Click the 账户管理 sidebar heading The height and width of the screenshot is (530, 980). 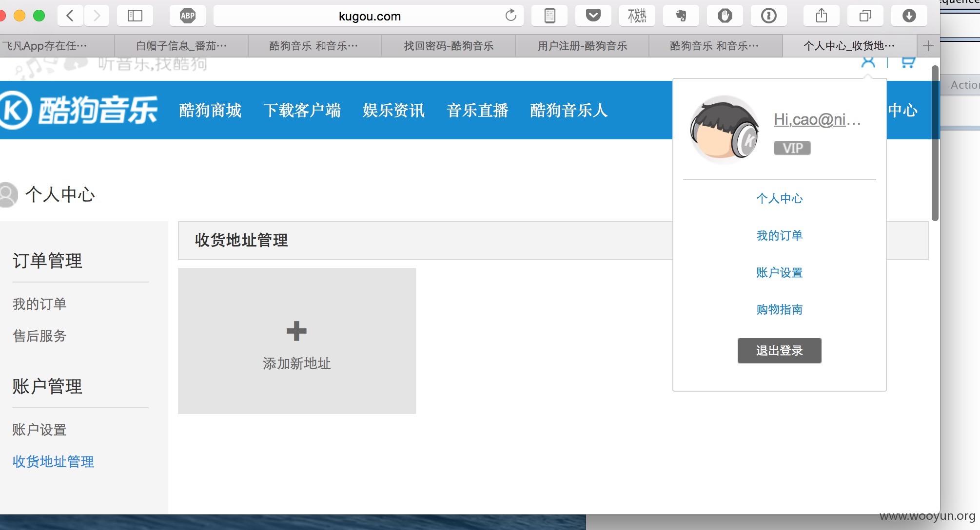pyautogui.click(x=47, y=386)
